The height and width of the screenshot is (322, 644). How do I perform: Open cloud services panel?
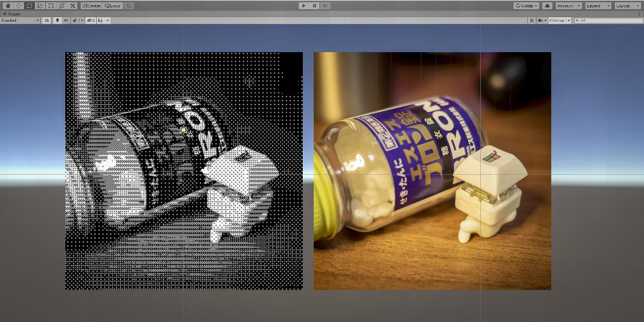(547, 6)
